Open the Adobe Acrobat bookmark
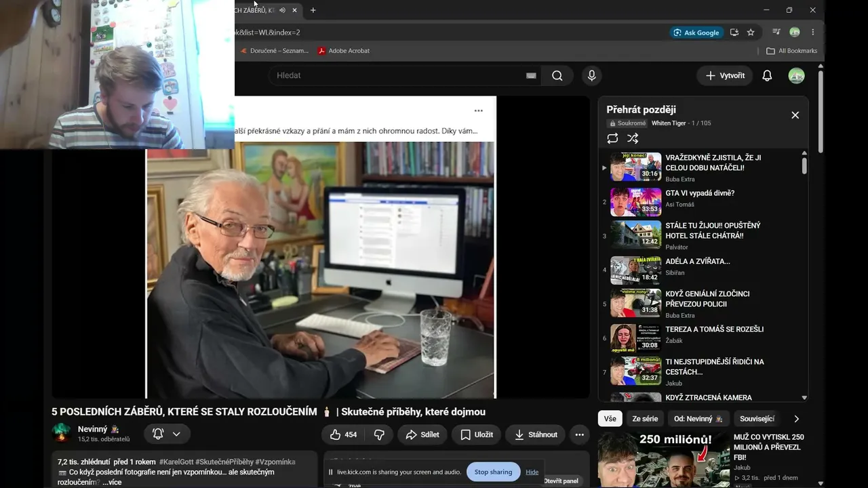This screenshot has height=488, width=868. click(x=344, y=51)
